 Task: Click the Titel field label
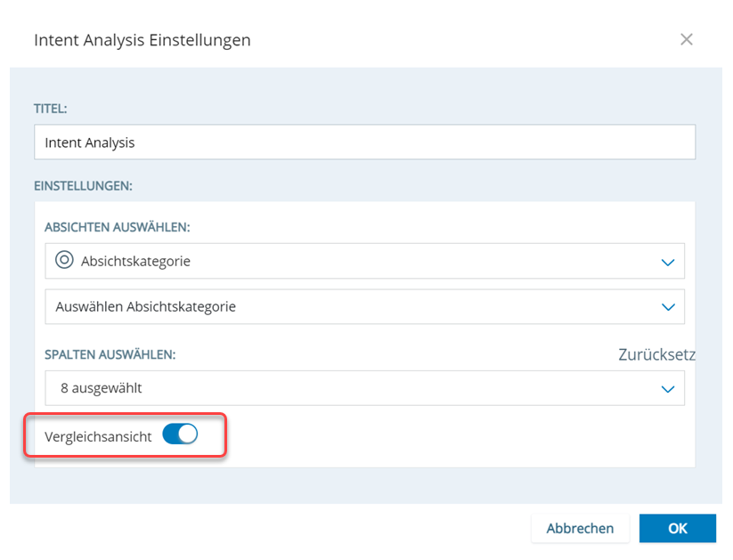tap(51, 109)
